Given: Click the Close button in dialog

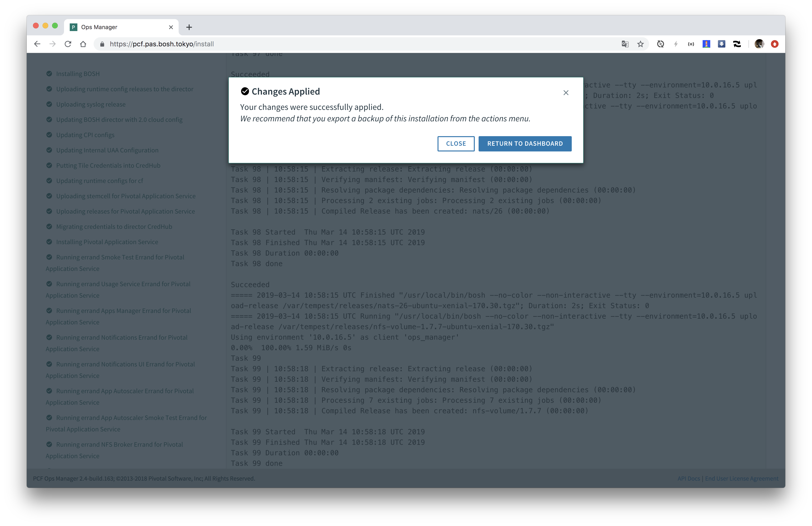Looking at the screenshot, I should point(456,144).
